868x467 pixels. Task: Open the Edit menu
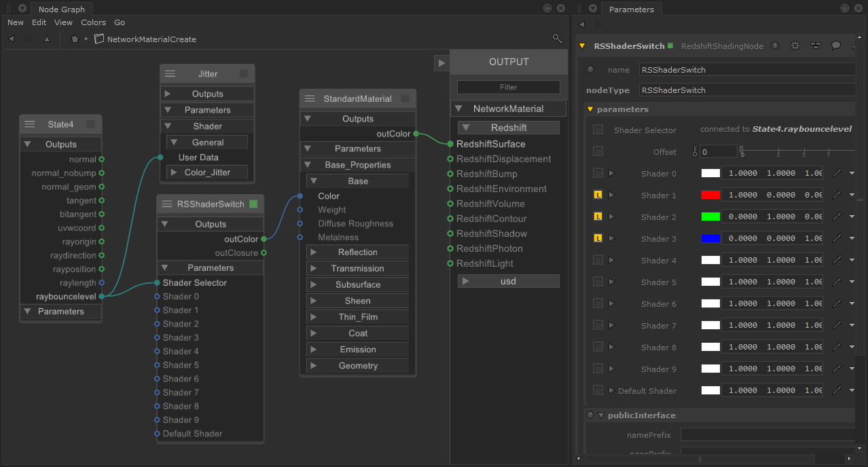(x=39, y=22)
